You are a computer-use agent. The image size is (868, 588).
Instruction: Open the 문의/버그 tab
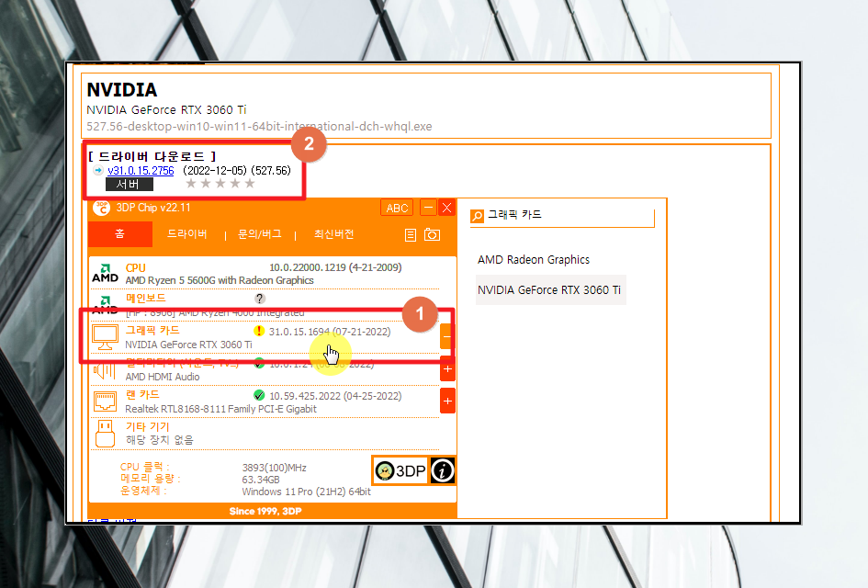(260, 234)
